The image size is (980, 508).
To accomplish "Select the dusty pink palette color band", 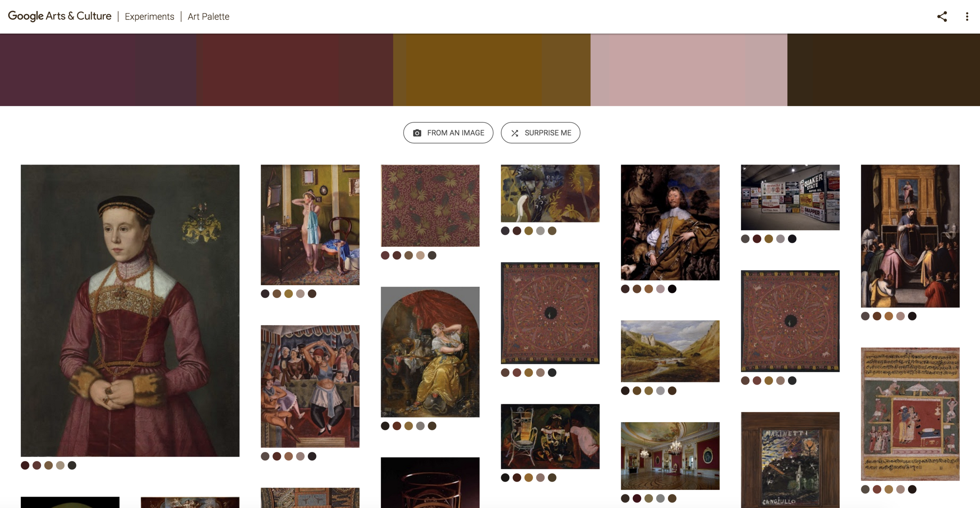I will tap(689, 70).
